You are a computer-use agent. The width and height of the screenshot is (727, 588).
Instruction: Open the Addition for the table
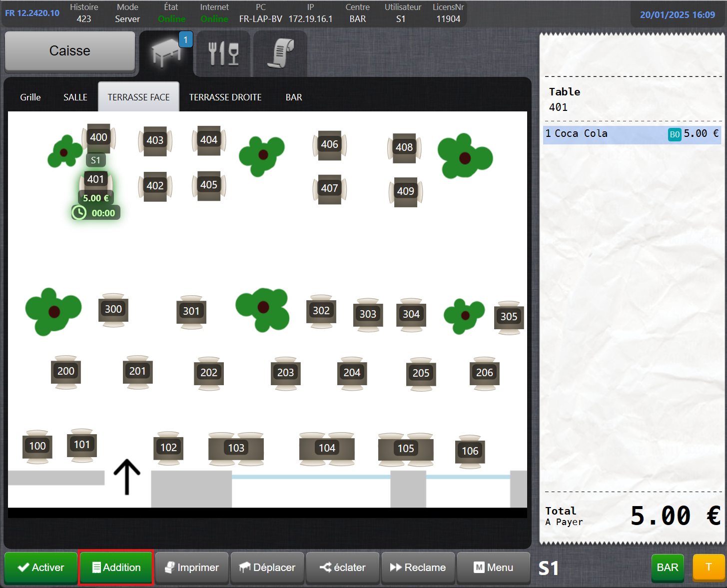click(116, 568)
